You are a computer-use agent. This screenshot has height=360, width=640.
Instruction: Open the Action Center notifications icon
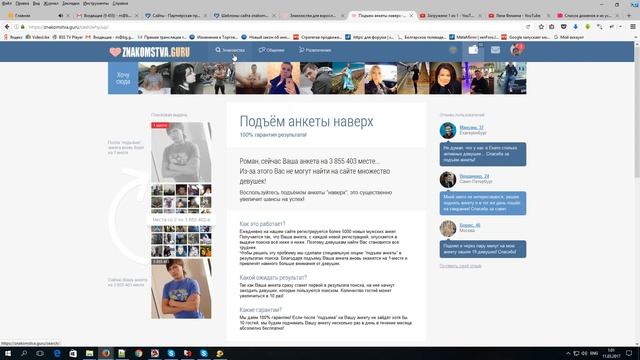coord(629,353)
